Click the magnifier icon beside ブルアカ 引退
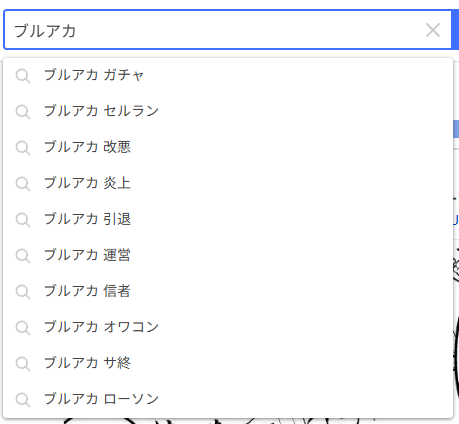The width and height of the screenshot is (459, 424). coord(23,220)
